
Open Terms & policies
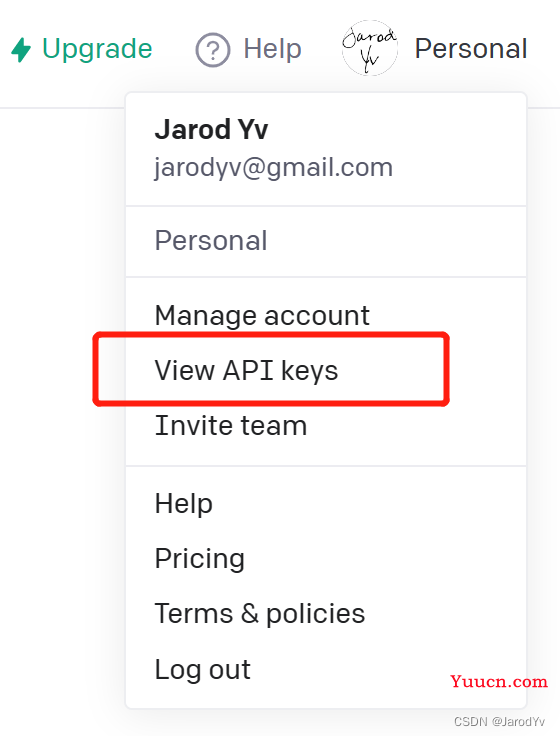coord(326,614)
